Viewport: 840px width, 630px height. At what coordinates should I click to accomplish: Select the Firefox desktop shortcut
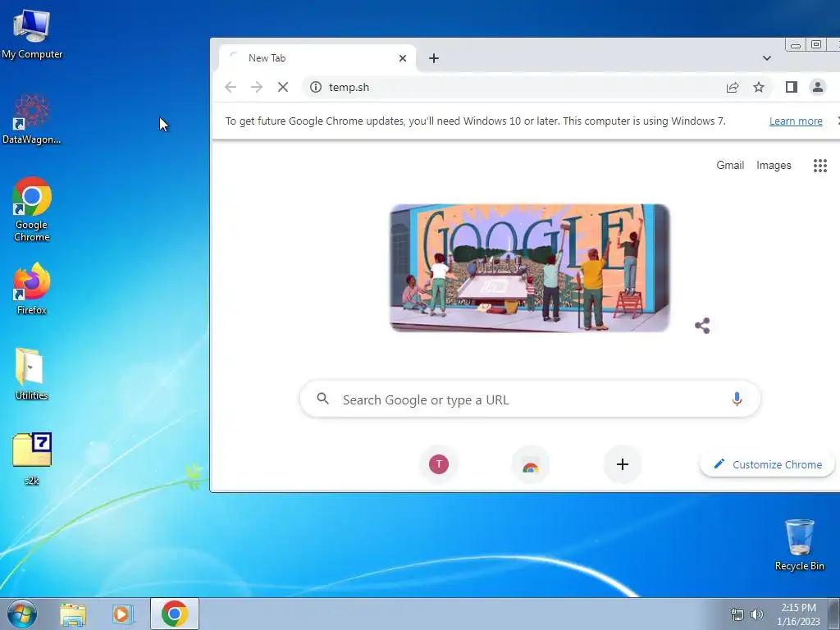pos(32,289)
